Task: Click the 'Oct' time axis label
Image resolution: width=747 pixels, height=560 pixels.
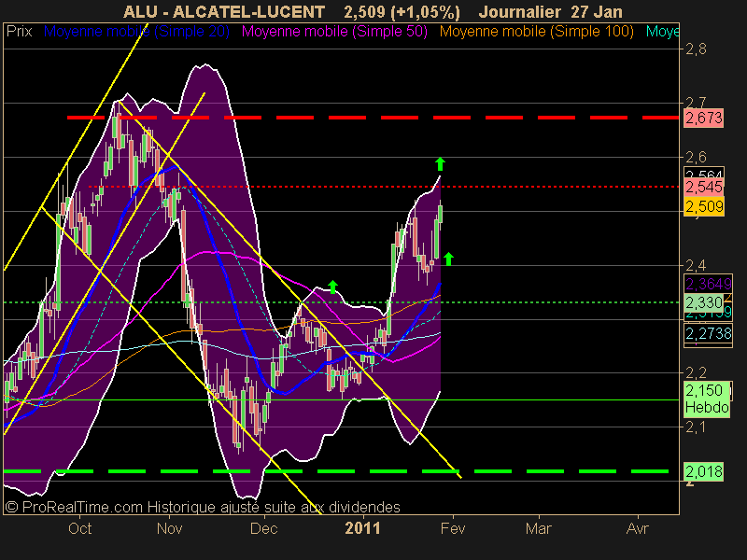Action: coord(79,528)
